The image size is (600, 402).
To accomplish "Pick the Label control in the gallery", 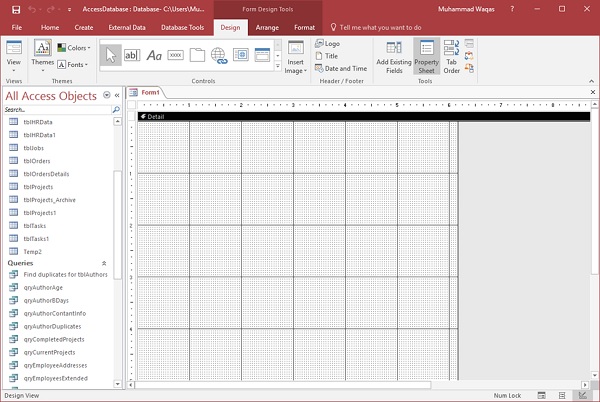I will 154,56.
